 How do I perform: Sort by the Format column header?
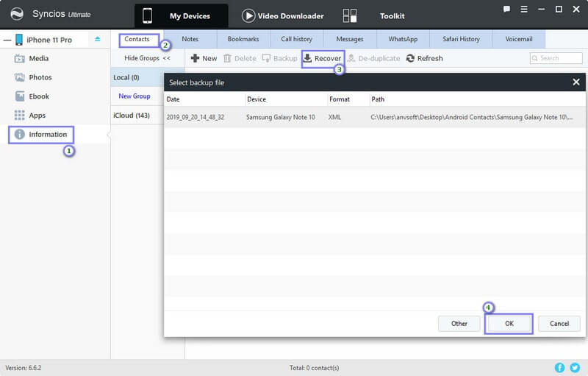pyautogui.click(x=348, y=99)
